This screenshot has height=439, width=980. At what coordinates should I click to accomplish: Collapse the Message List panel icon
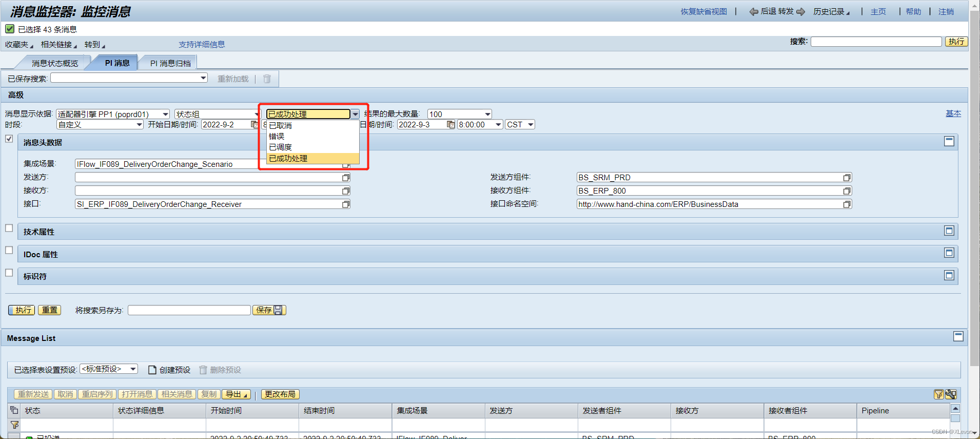tap(958, 336)
